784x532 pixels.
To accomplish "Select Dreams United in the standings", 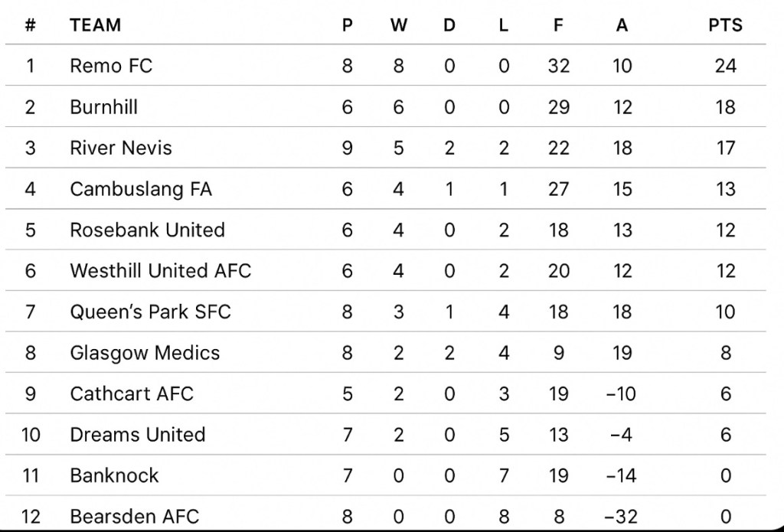I will 138,435.
